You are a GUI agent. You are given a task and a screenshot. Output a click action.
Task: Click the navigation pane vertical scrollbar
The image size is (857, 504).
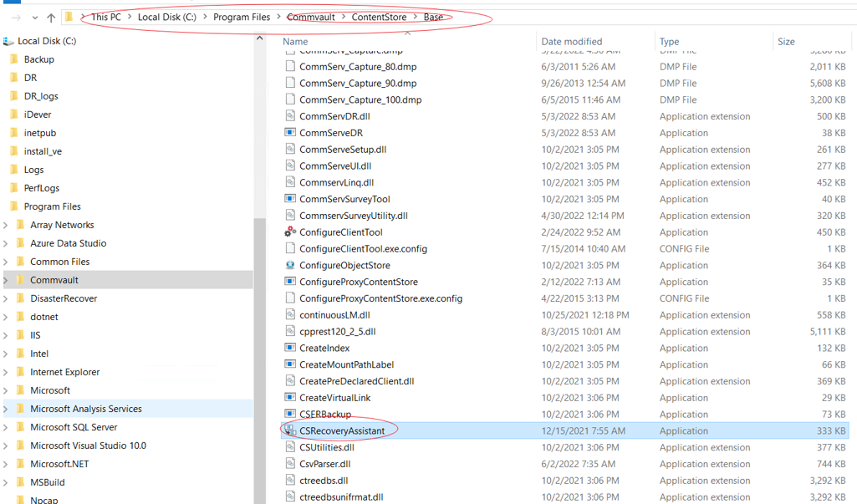(x=259, y=251)
